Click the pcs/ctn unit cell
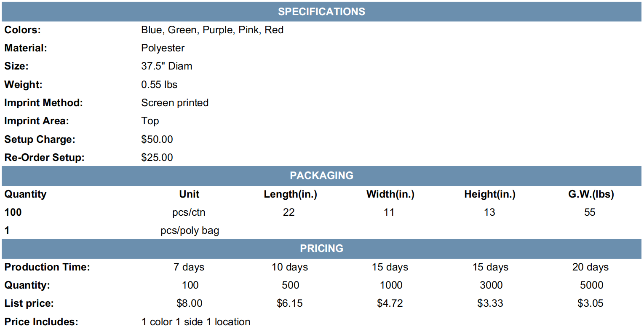This screenshot has width=644, height=332. click(189, 212)
